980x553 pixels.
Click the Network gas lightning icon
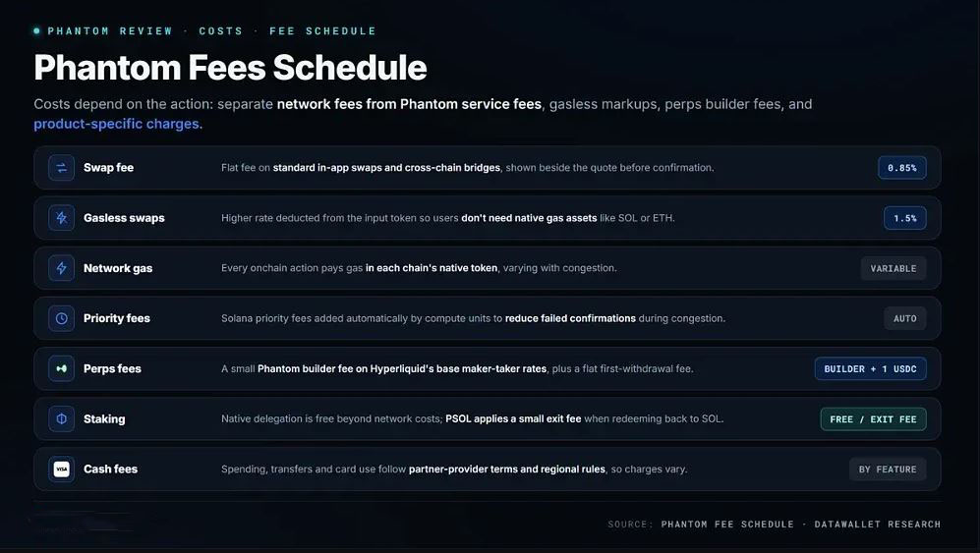coord(61,268)
